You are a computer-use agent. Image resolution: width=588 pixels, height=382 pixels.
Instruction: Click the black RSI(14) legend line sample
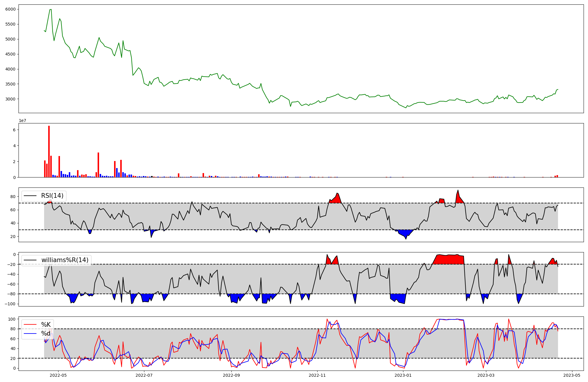coord(30,196)
